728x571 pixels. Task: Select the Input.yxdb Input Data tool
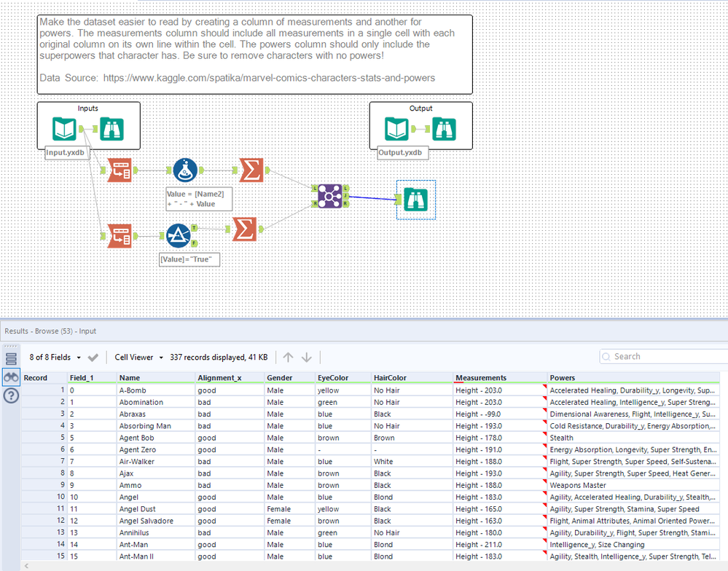click(x=64, y=129)
